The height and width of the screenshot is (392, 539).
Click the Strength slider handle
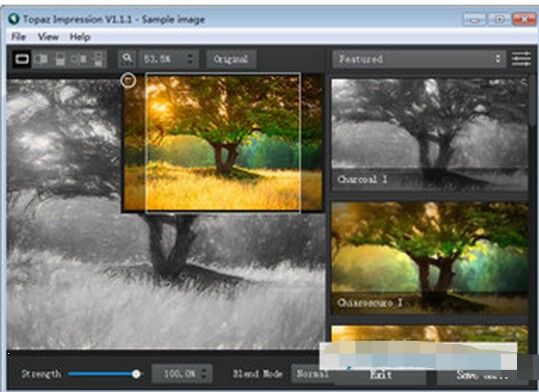coord(136,374)
